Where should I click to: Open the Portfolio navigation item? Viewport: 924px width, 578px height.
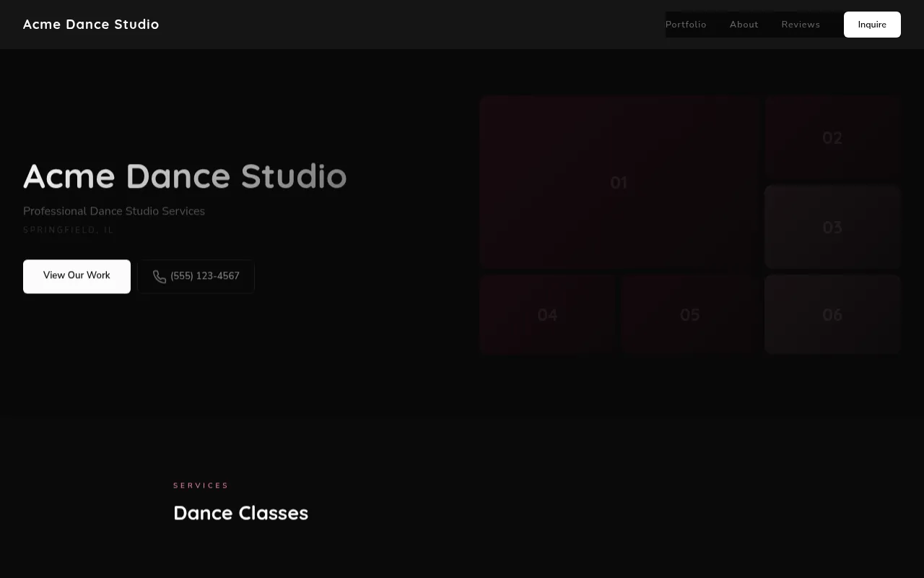pyautogui.click(x=686, y=24)
